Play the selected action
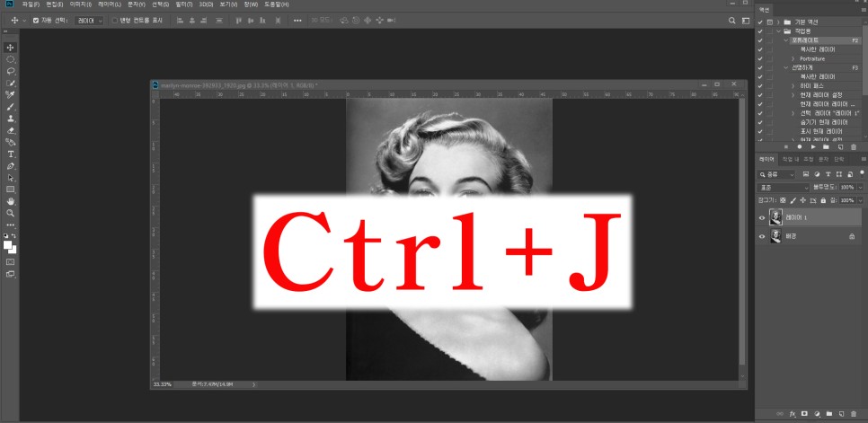The height and width of the screenshot is (423, 868). point(812,147)
